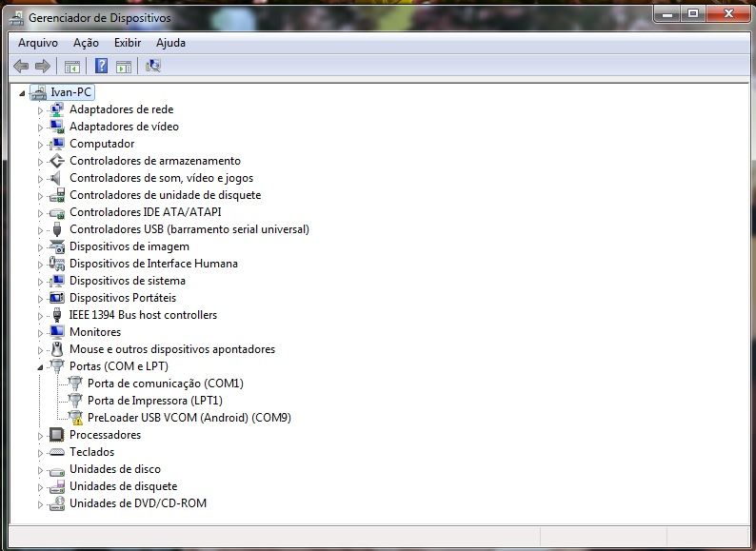Click the Gerenciador de Dispositivos title icon
Image resolution: width=756 pixels, height=551 pixels.
click(x=16, y=18)
